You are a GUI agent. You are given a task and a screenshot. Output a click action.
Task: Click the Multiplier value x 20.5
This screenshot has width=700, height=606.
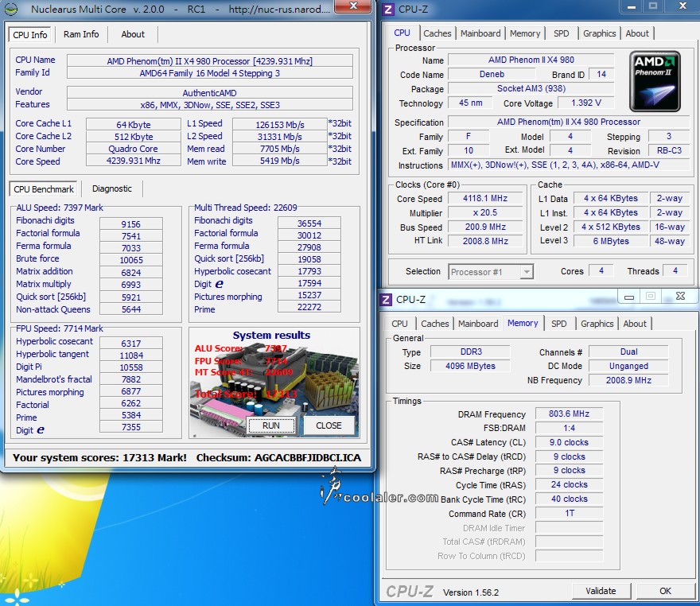coord(485,212)
